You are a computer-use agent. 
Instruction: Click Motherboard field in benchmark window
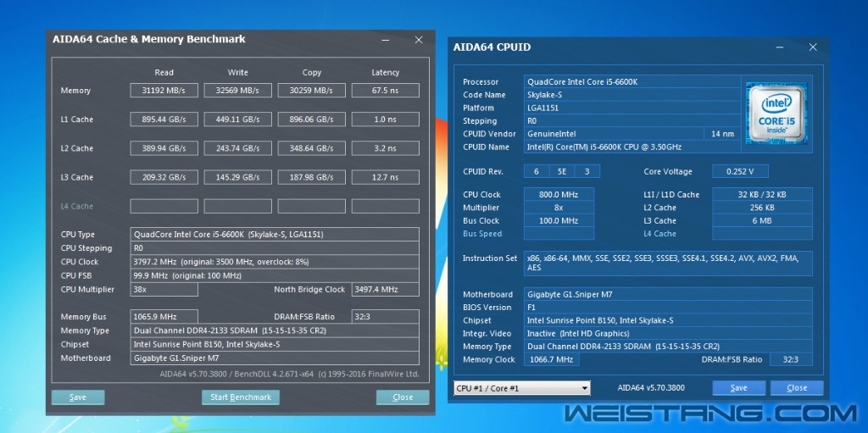(275, 358)
